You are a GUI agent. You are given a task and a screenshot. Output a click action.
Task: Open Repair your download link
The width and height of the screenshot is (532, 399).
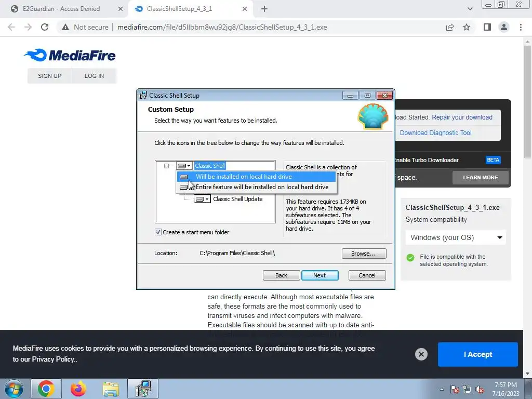click(x=462, y=117)
